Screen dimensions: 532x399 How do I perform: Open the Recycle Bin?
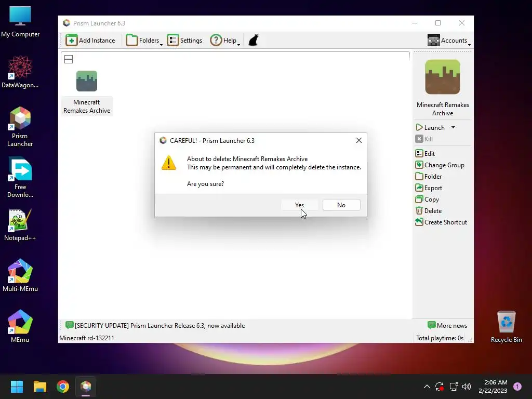(506, 327)
